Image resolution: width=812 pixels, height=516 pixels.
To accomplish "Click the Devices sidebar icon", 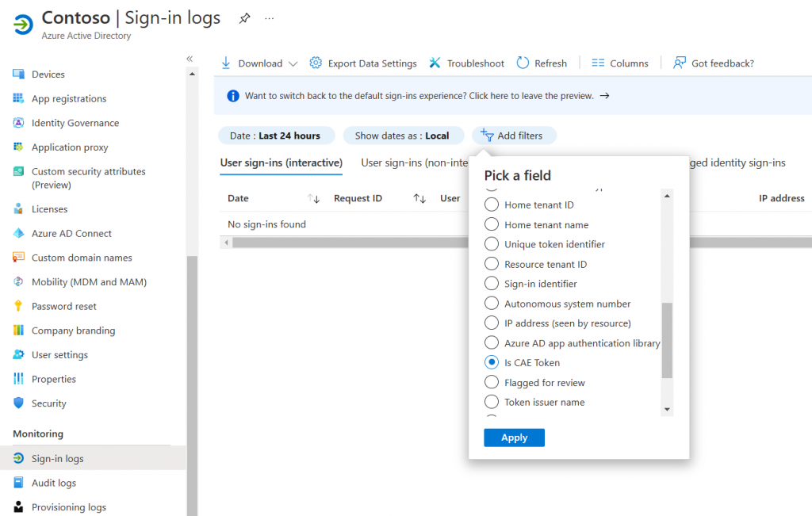I will (18, 74).
